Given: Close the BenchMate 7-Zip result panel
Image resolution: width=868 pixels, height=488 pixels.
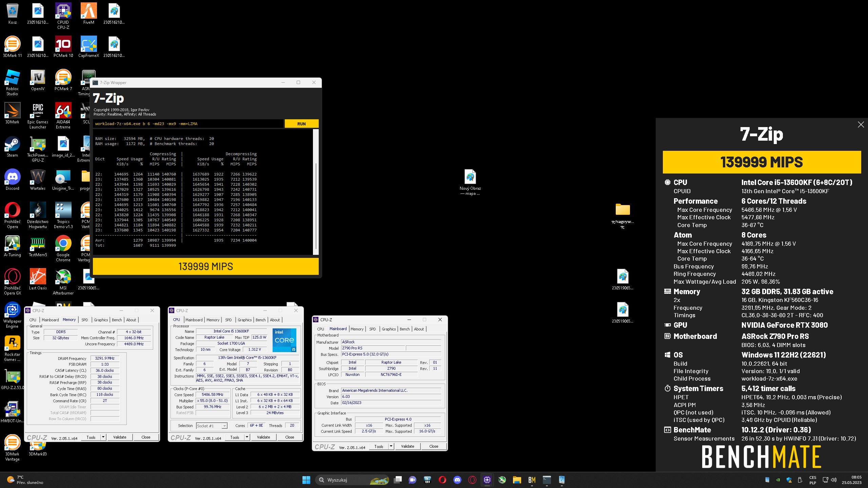Looking at the screenshot, I should 861,125.
